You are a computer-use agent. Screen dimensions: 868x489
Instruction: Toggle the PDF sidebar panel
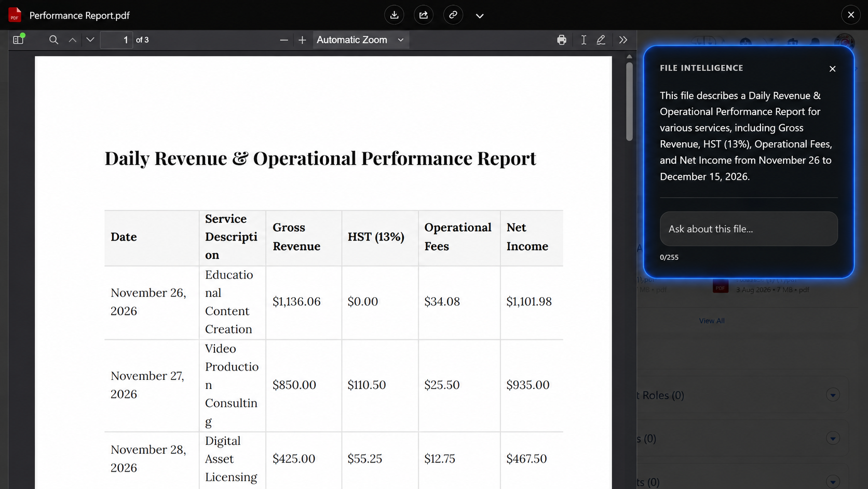(19, 39)
